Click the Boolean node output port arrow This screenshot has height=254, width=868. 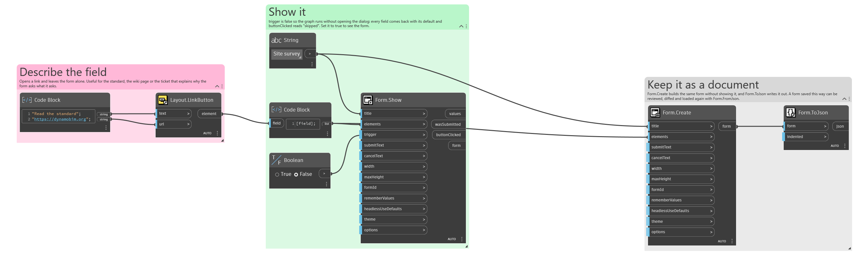[x=324, y=174]
